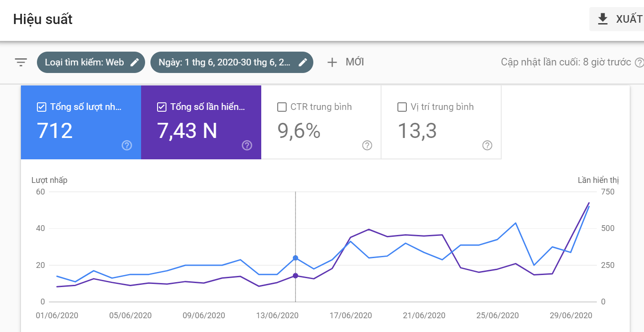
Task: Click the 500 value on impressions axis
Action: tap(608, 228)
